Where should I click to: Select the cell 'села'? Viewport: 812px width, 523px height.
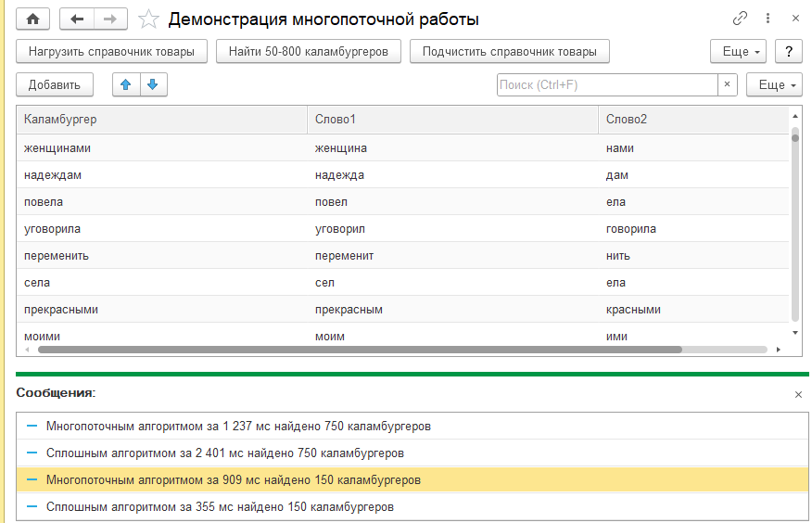(162, 283)
